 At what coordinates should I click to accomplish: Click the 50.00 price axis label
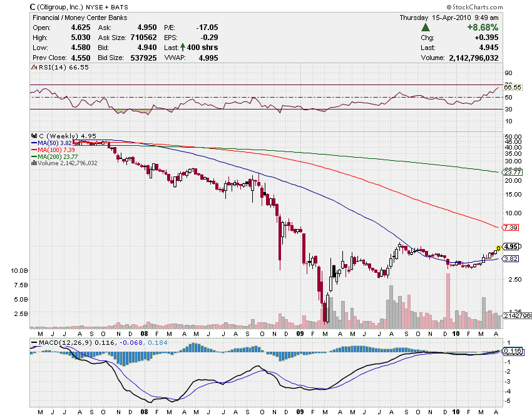click(x=513, y=137)
